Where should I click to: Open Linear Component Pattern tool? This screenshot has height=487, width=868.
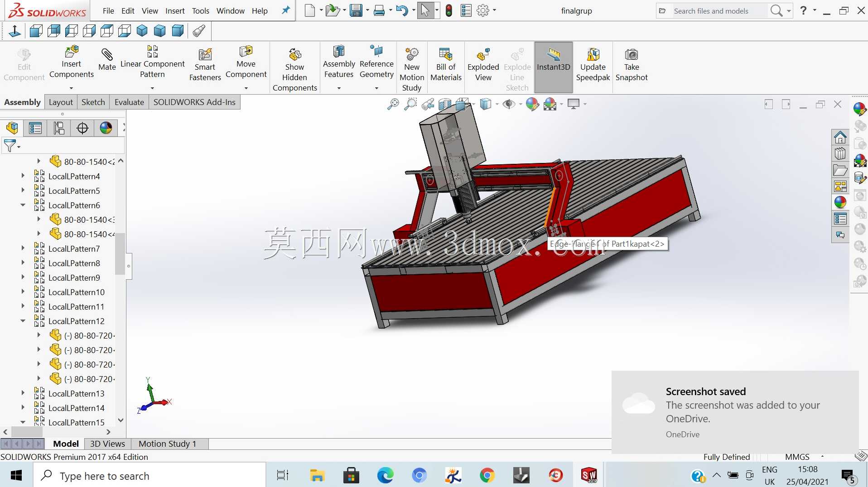(x=152, y=62)
